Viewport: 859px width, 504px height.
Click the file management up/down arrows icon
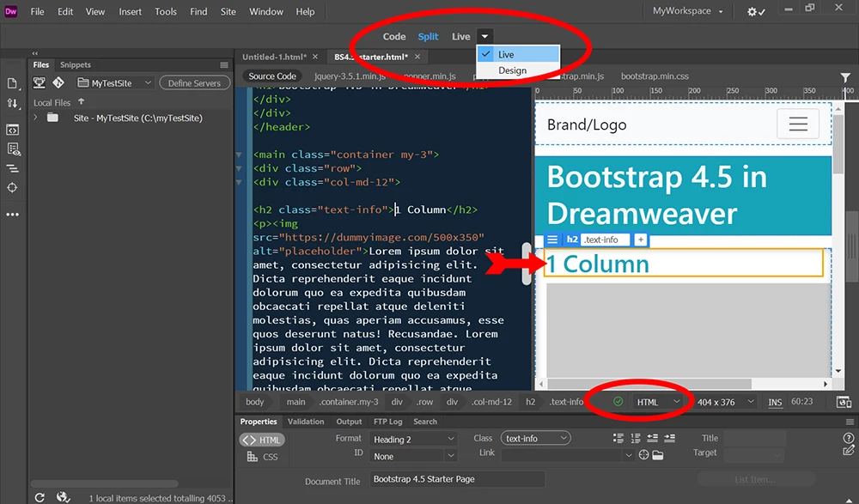tap(12, 103)
